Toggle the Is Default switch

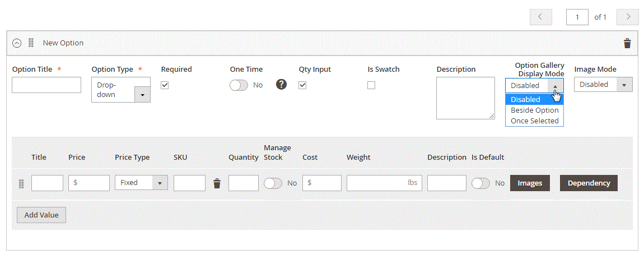point(481,183)
